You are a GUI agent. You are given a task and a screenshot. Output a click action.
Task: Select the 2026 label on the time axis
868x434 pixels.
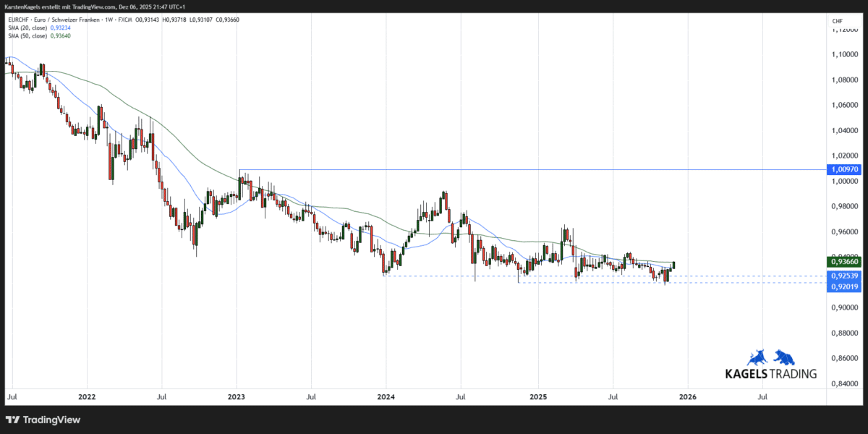[x=686, y=396]
